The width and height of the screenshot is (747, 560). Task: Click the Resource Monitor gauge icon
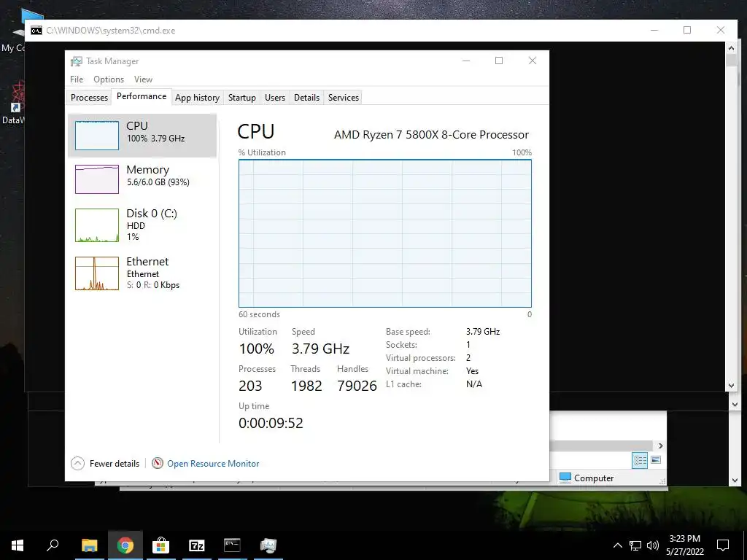[158, 463]
